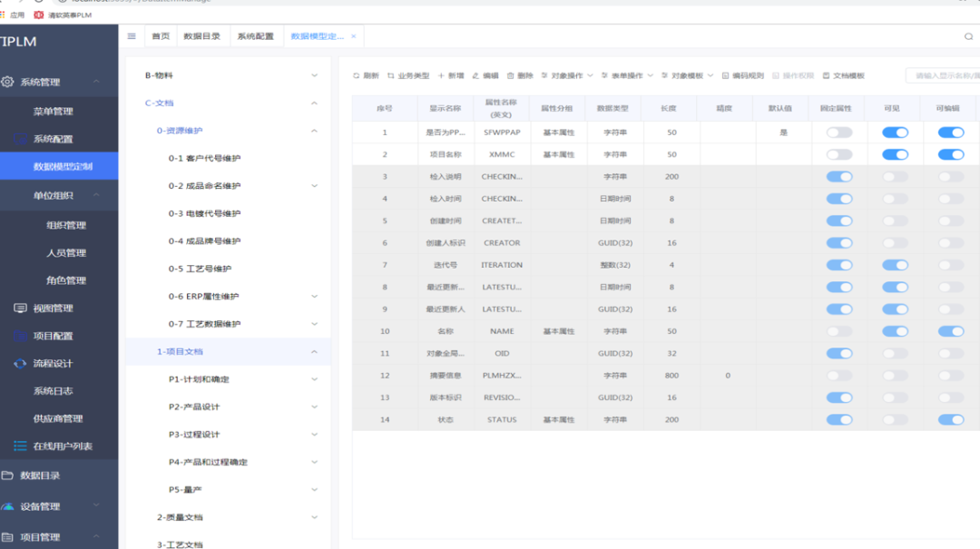980x549 pixels.
Task: Click the 流程设计 icon in the sidebar
Action: click(x=20, y=363)
